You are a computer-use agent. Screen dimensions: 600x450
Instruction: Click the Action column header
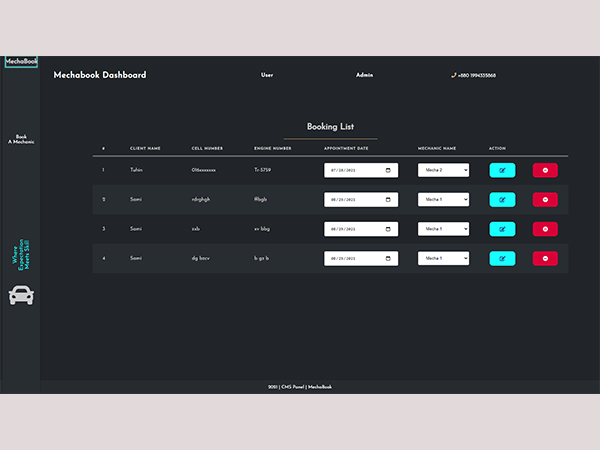click(497, 148)
